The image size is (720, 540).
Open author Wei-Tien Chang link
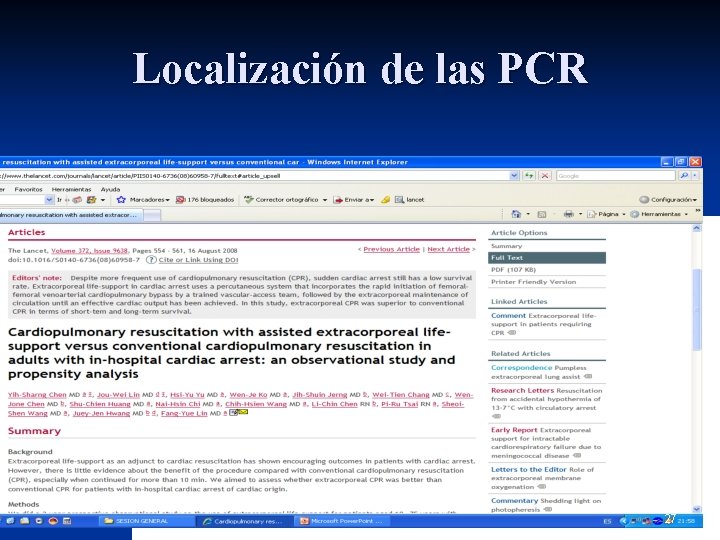pos(401,395)
